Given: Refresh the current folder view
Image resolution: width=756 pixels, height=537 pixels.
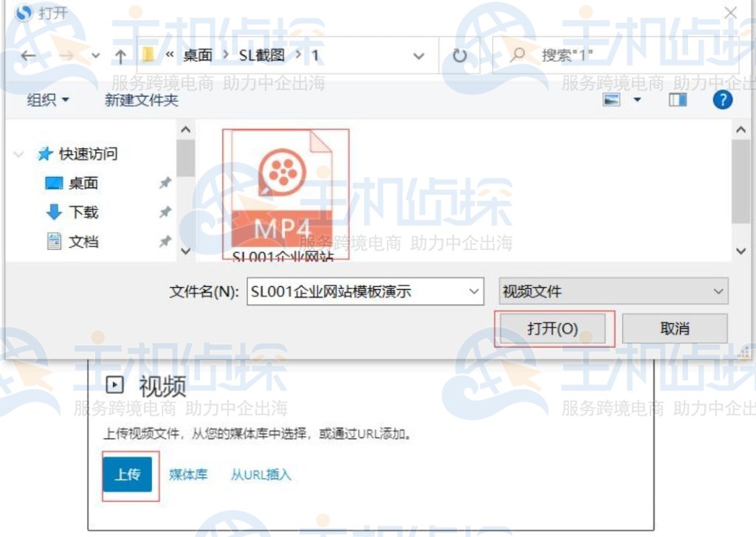Looking at the screenshot, I should [x=460, y=56].
